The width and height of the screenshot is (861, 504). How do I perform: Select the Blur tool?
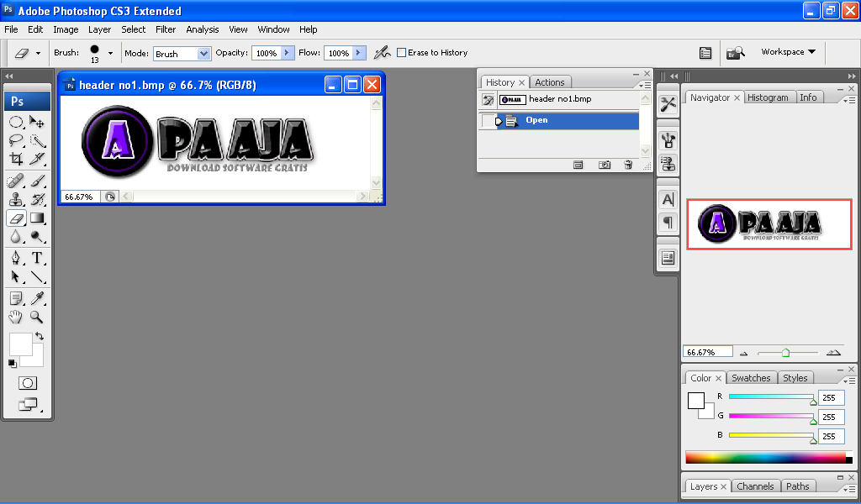click(x=16, y=237)
